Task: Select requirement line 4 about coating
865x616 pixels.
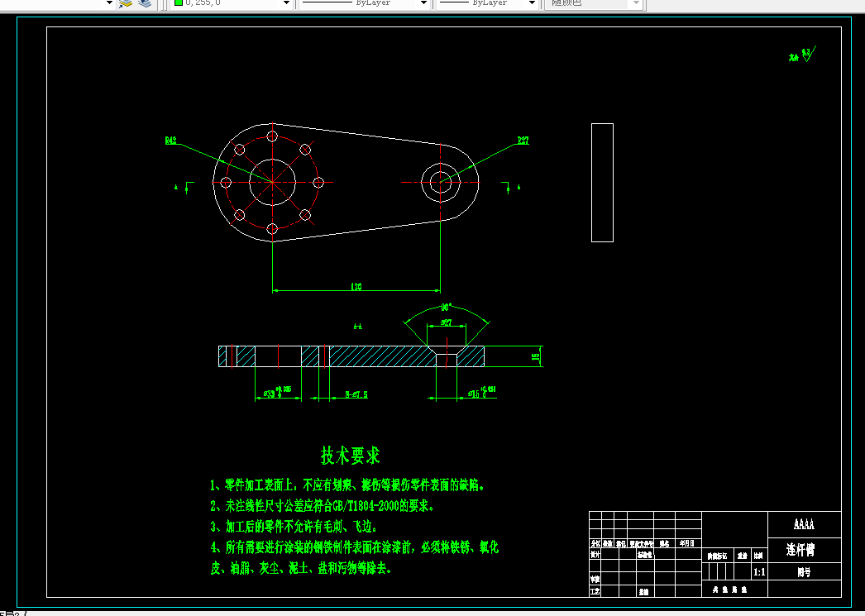Action: (x=355, y=557)
